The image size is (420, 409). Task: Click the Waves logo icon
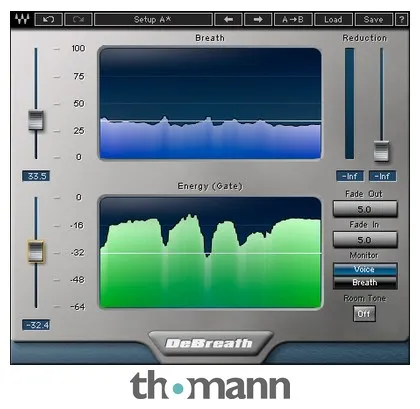(x=22, y=19)
